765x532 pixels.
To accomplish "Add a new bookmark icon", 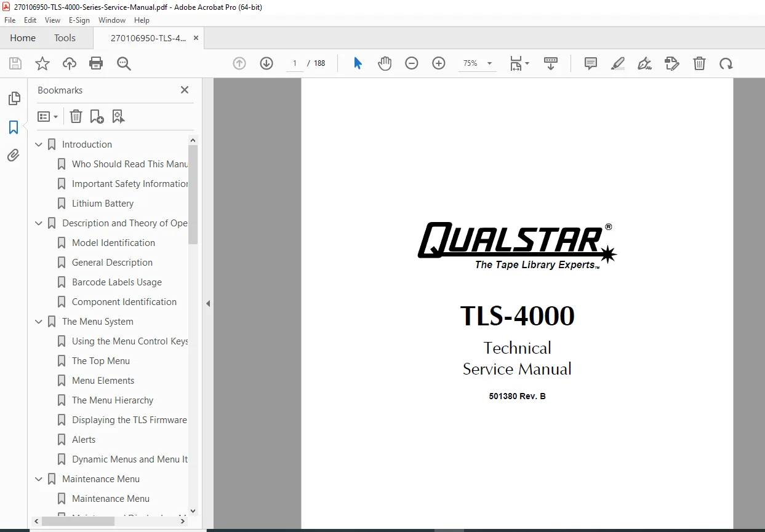I will [x=97, y=116].
